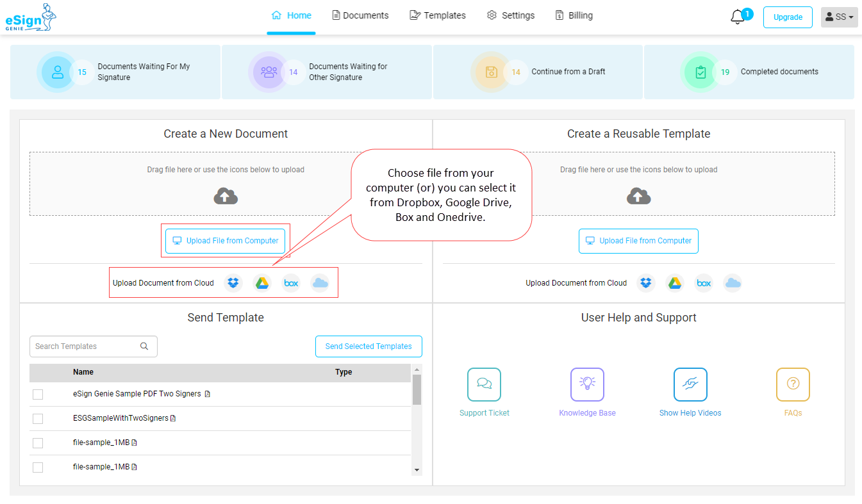This screenshot has width=862, height=504.
Task: Select Dropbox under Create a Reusable Template
Action: [x=646, y=283]
